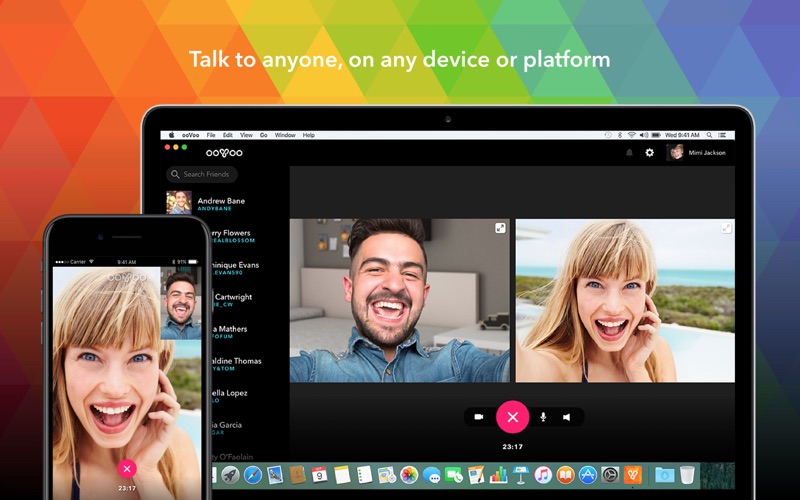Click the woman's video feed on the laptop

625,301
